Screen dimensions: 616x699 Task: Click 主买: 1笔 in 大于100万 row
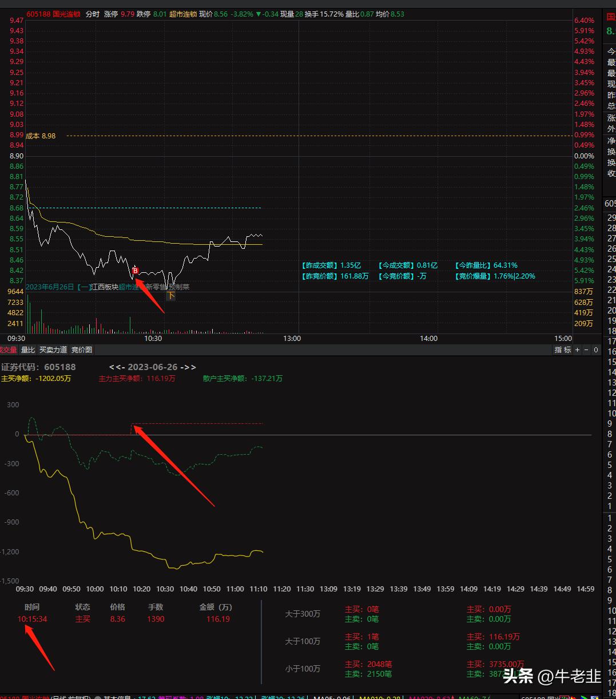(x=361, y=637)
